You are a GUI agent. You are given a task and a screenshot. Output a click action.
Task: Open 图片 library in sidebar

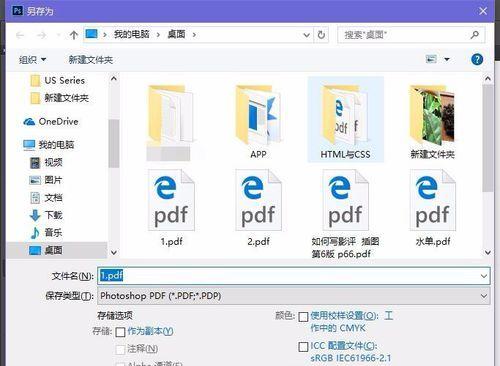(x=46, y=180)
